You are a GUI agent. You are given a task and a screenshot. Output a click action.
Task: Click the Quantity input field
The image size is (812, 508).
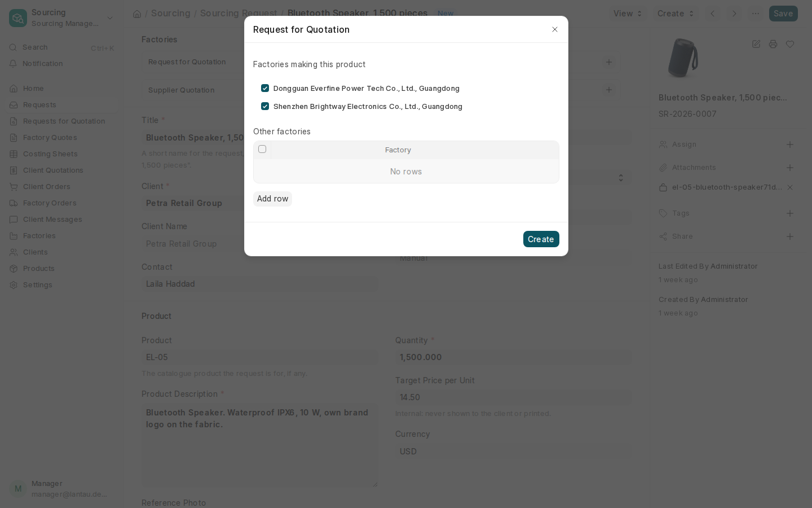pyautogui.click(x=513, y=357)
